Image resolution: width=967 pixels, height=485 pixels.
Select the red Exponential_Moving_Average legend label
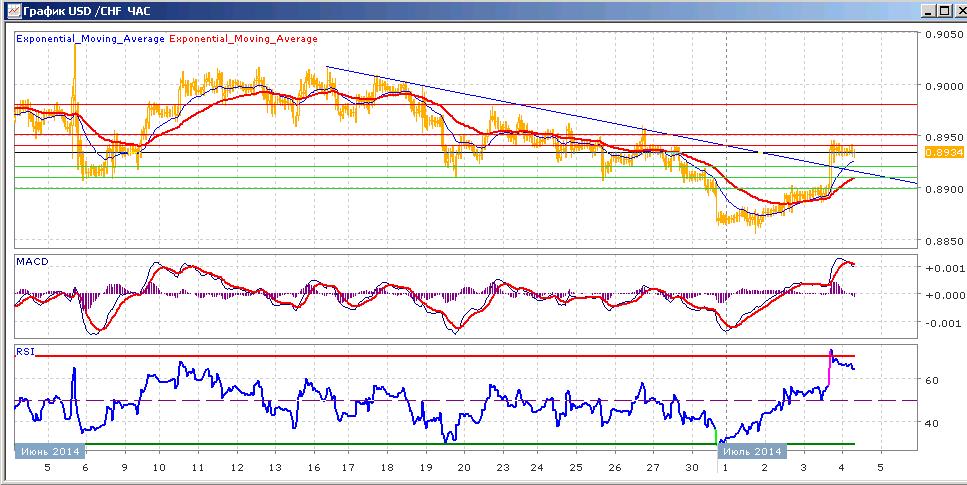(x=243, y=38)
